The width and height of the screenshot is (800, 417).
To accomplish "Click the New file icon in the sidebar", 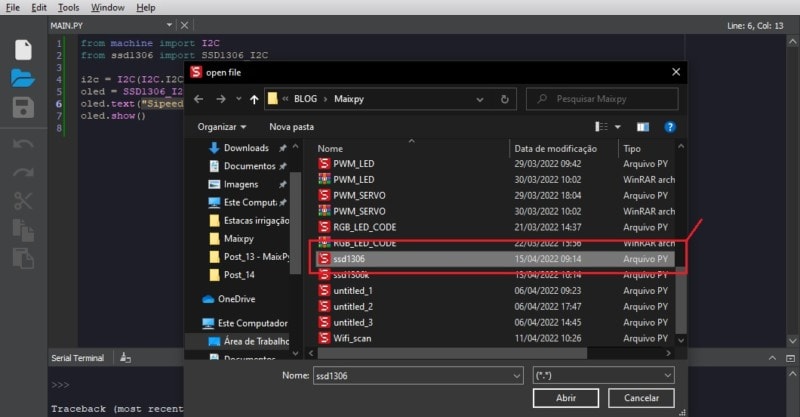I will click(x=23, y=50).
